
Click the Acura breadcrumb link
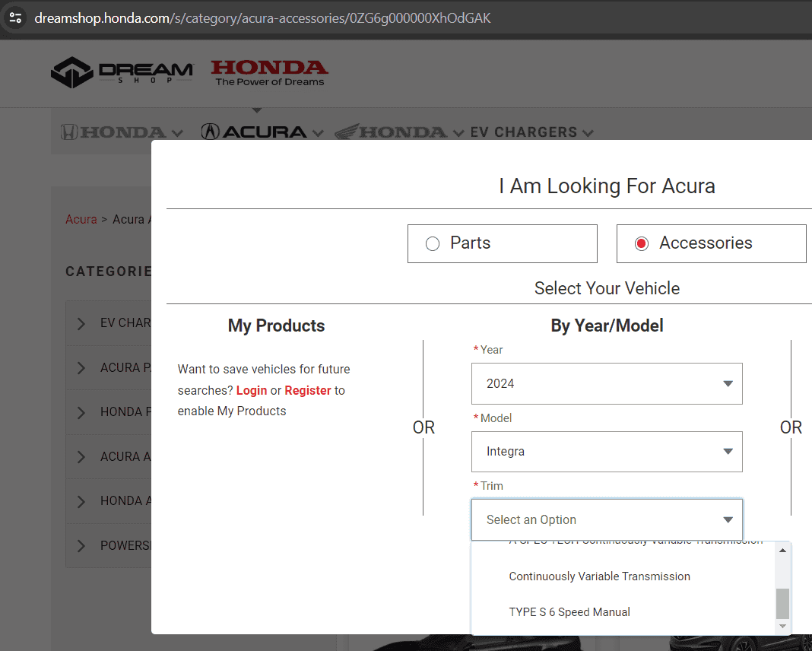point(81,219)
